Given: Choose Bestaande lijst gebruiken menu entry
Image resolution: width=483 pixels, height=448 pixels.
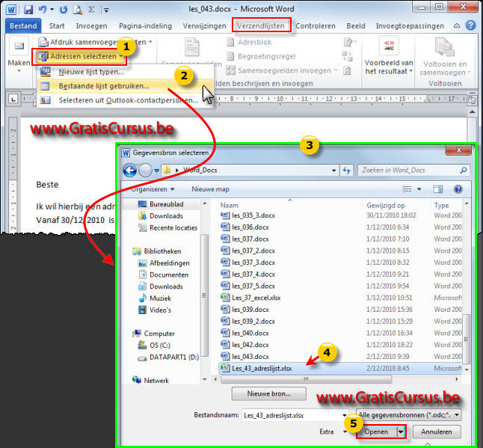Looking at the screenshot, I should (x=125, y=86).
